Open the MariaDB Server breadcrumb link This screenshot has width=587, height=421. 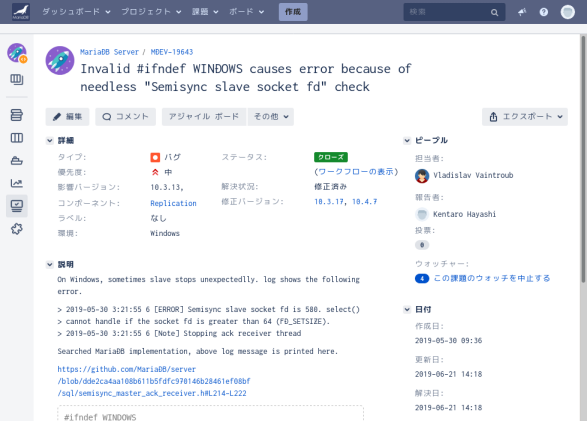[x=109, y=52]
